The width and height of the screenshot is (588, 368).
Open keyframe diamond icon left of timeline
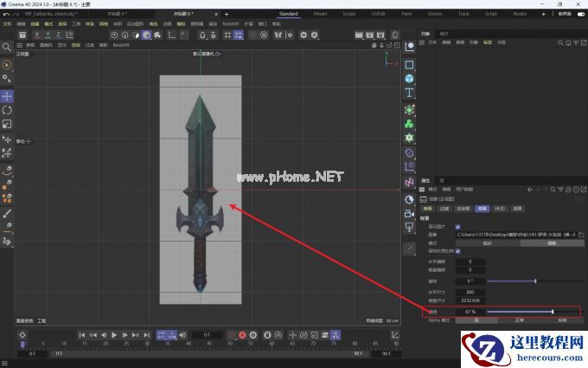tap(22, 335)
